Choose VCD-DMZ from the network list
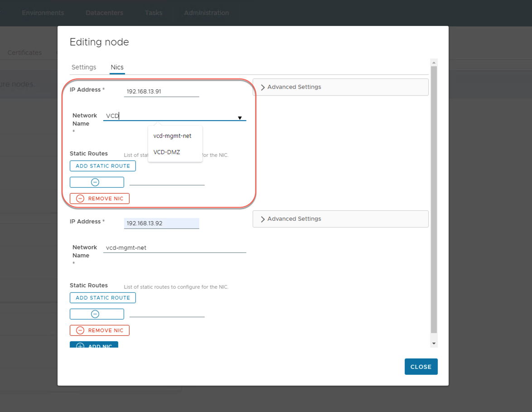The height and width of the screenshot is (412, 532). [167, 152]
